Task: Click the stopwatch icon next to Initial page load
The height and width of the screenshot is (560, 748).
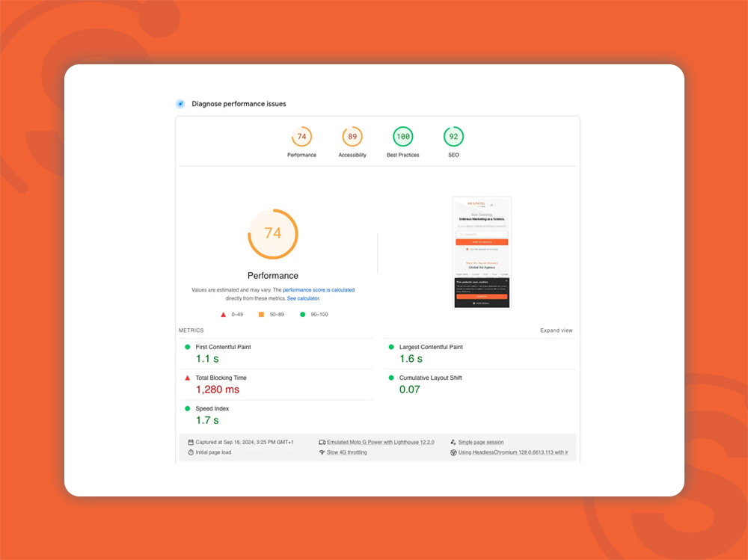Action: click(191, 452)
